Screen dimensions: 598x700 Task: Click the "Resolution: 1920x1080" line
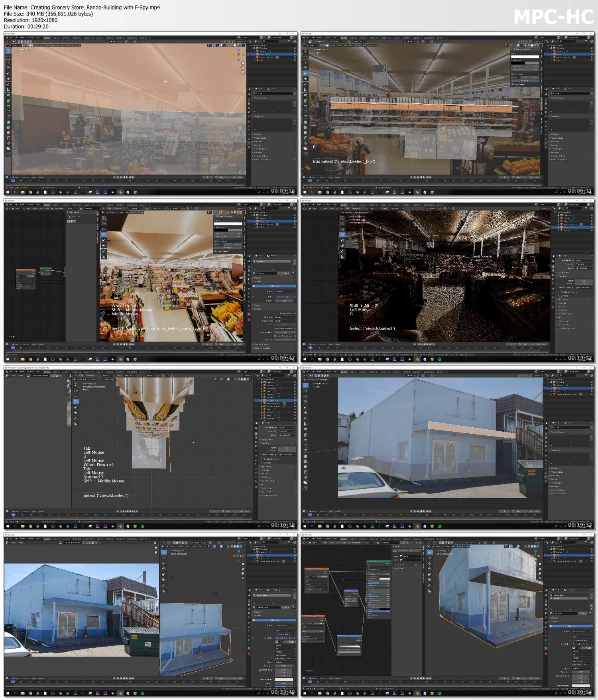point(31,20)
